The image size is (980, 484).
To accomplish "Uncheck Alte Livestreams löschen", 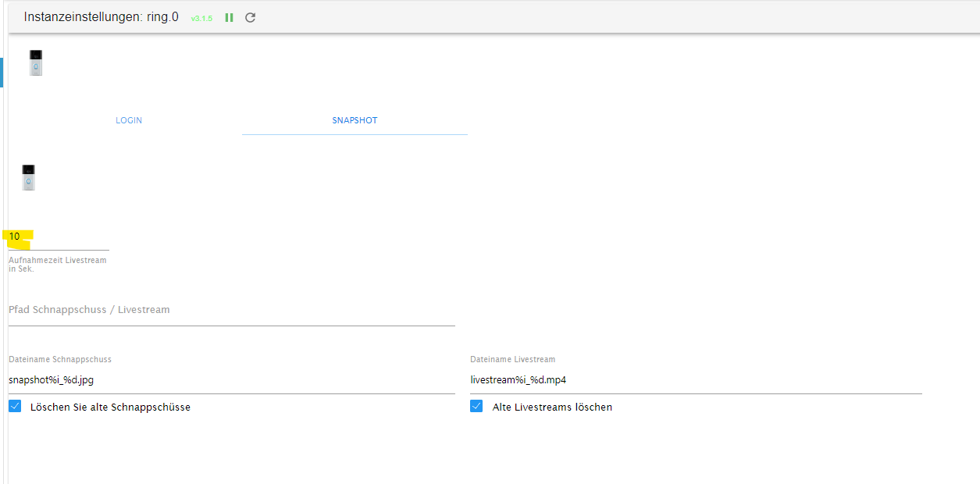I will click(476, 407).
